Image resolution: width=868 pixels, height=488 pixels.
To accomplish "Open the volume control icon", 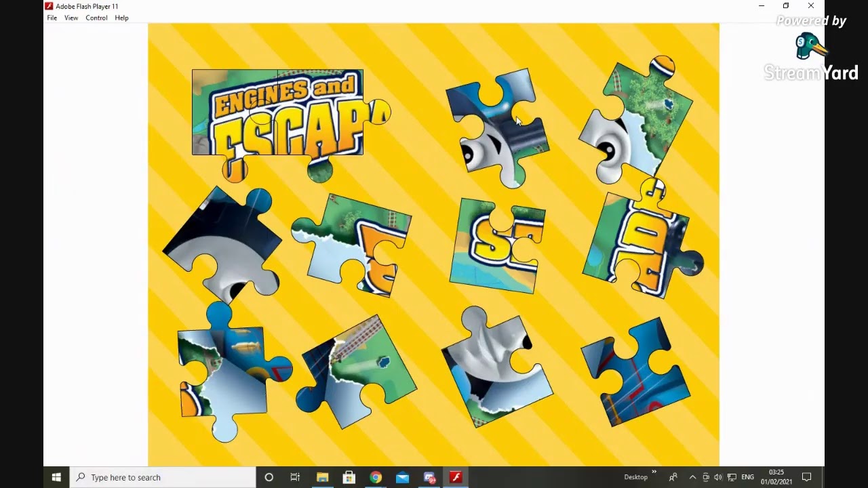I will 718,477.
